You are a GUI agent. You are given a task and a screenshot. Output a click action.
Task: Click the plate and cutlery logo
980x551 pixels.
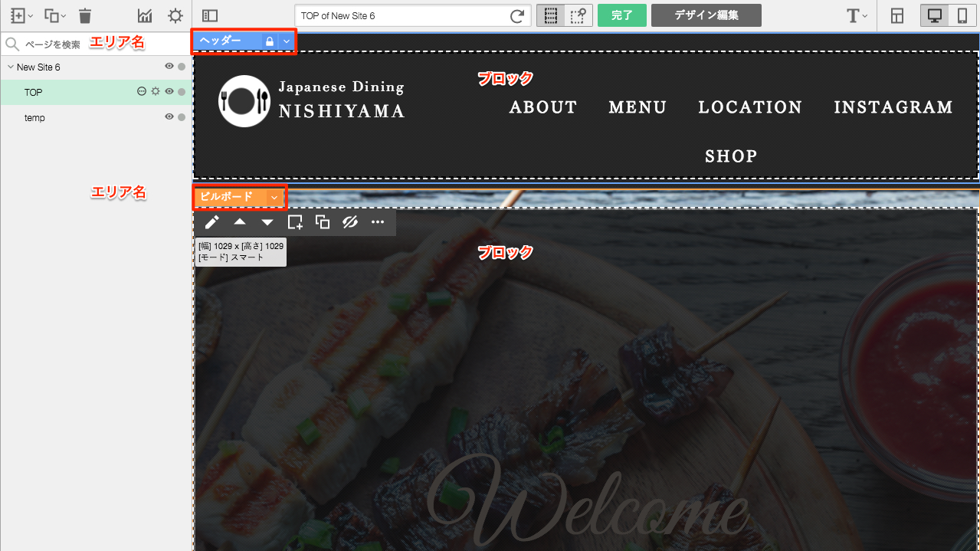click(244, 101)
